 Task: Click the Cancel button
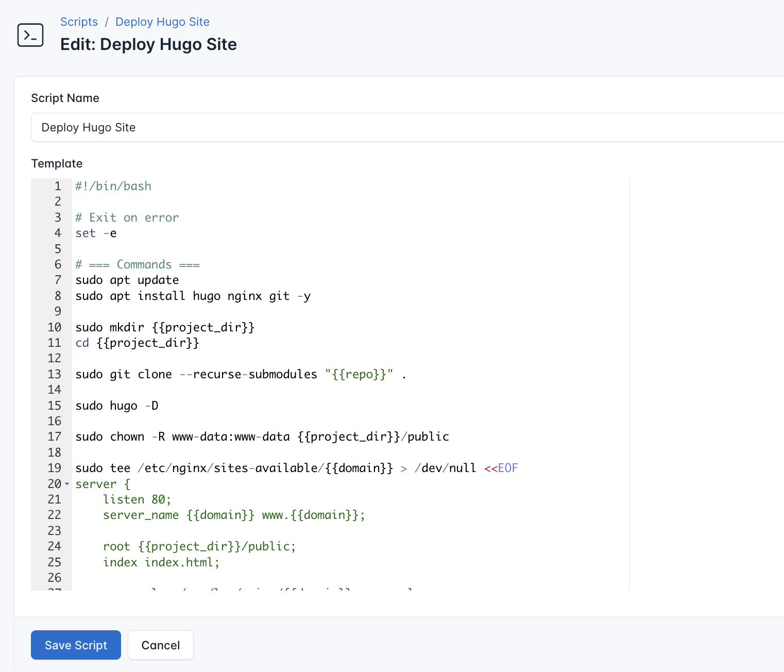(x=160, y=645)
